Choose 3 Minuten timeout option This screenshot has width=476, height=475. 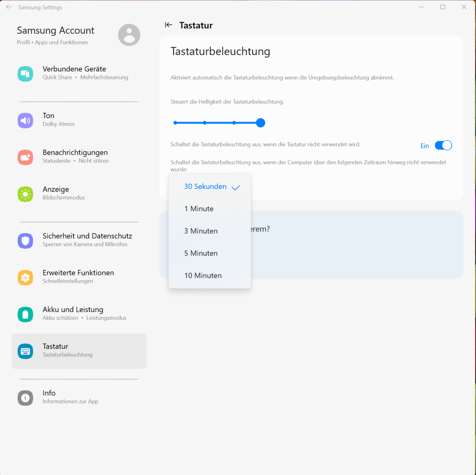point(210,231)
